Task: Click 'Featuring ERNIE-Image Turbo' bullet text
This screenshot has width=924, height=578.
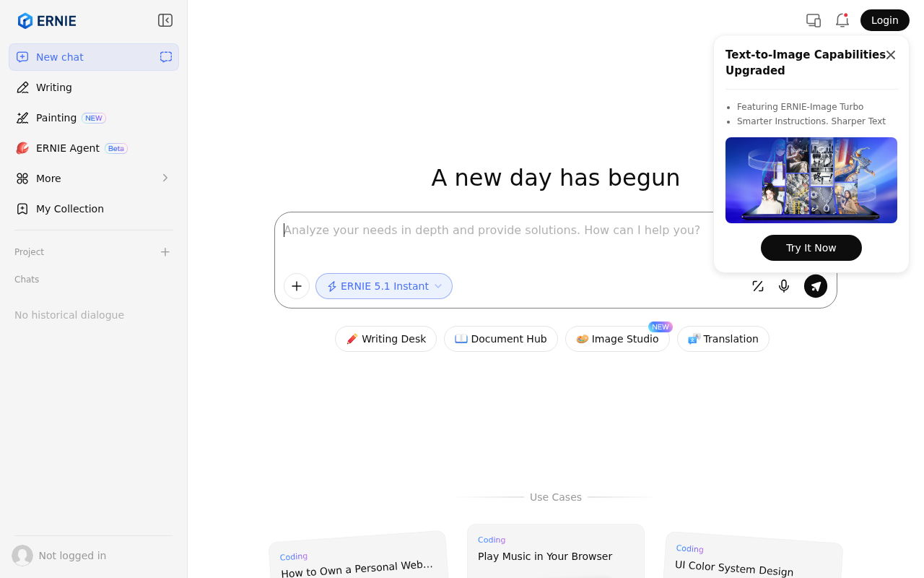Action: (800, 107)
